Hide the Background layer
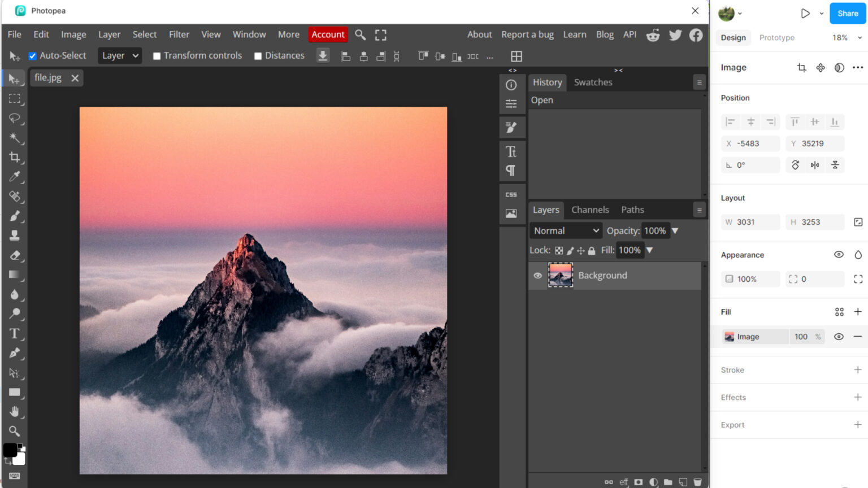 click(537, 276)
